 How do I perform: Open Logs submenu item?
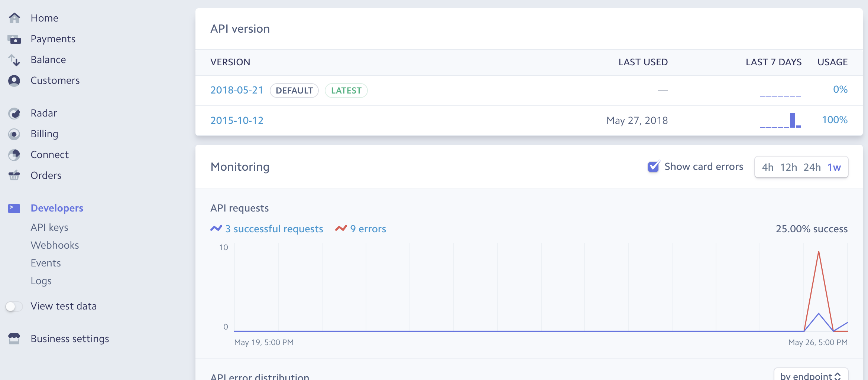click(41, 281)
